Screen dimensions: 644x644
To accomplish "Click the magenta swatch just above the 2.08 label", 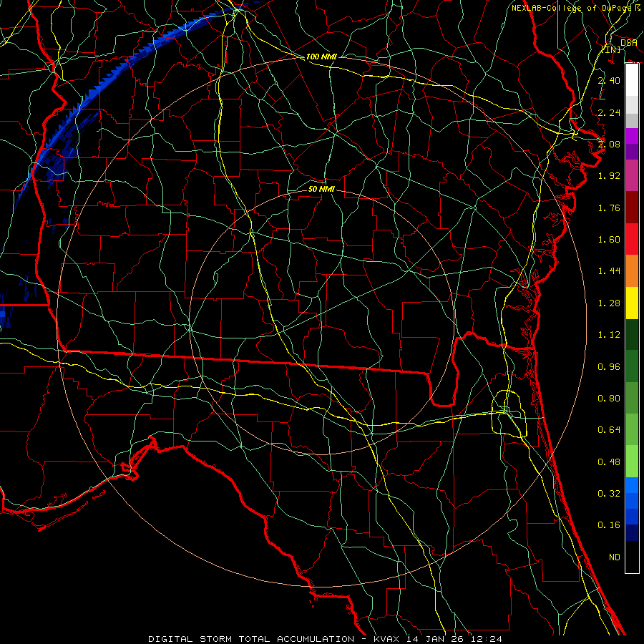I will 632,136.
